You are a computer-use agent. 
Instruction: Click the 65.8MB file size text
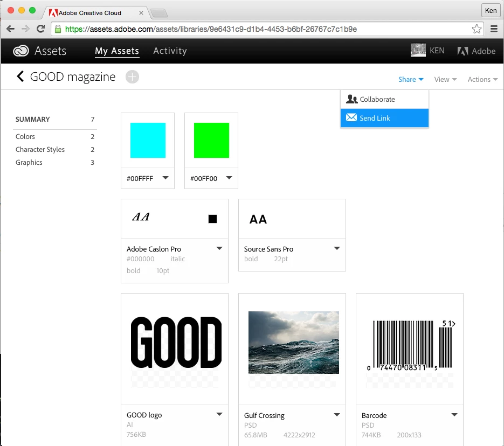point(256,435)
